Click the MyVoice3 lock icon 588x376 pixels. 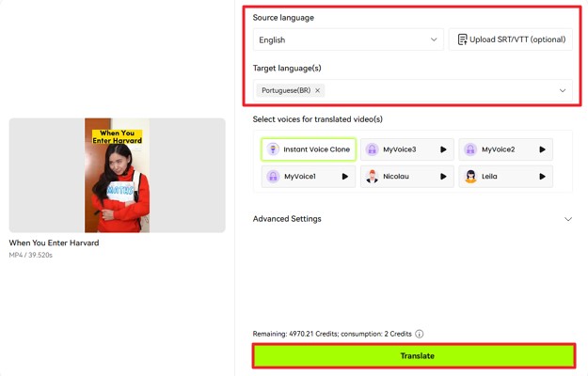click(x=372, y=149)
